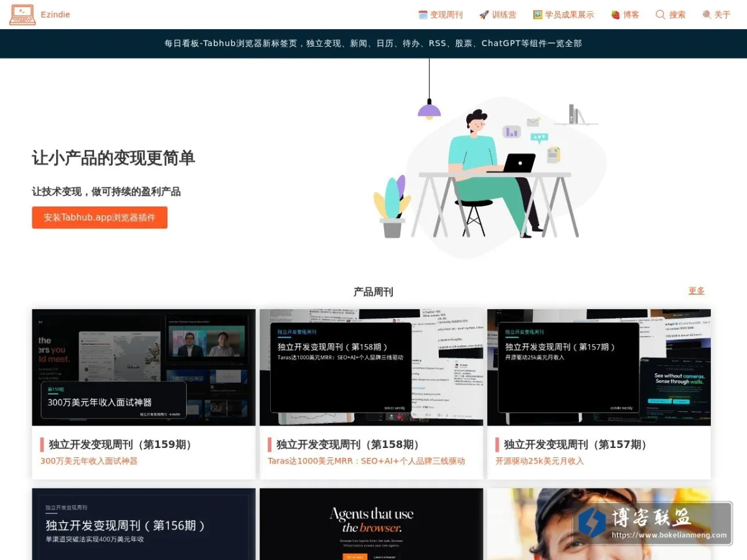Click the 产品周刊 section heading
Viewport: 747px width, 560px height.
point(374,291)
